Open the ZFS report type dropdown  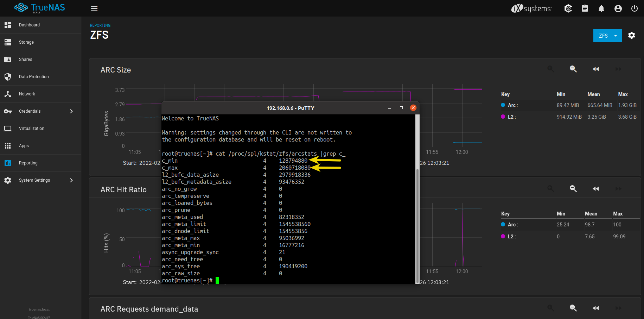pos(607,36)
